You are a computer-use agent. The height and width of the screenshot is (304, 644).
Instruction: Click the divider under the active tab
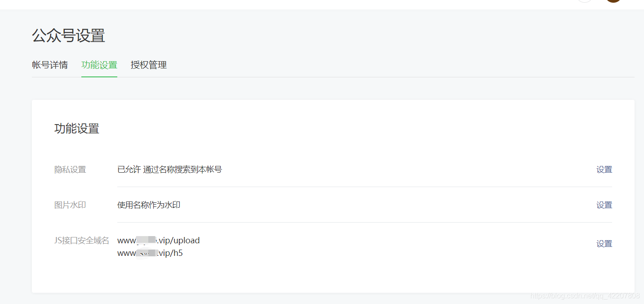point(99,77)
